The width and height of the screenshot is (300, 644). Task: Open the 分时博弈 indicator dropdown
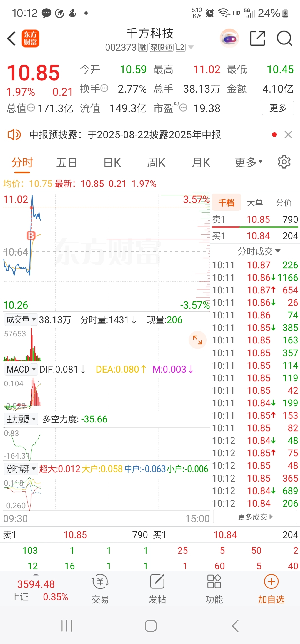[21, 469]
